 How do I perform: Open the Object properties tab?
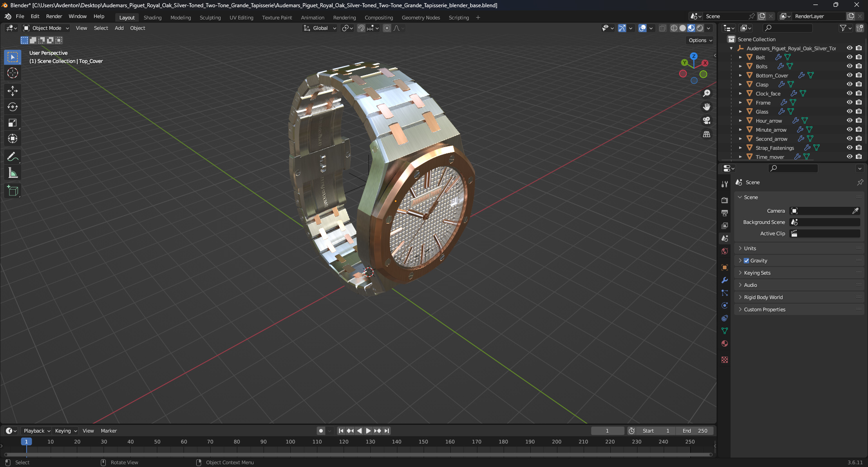(725, 267)
